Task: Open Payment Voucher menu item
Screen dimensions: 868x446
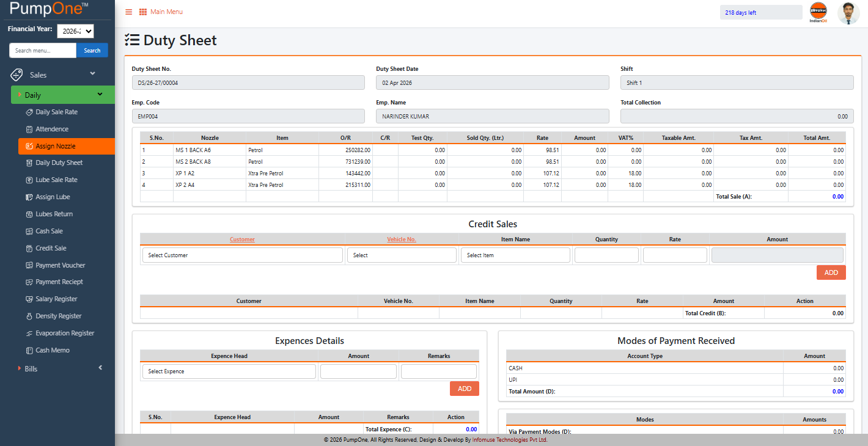Action: pyautogui.click(x=61, y=266)
